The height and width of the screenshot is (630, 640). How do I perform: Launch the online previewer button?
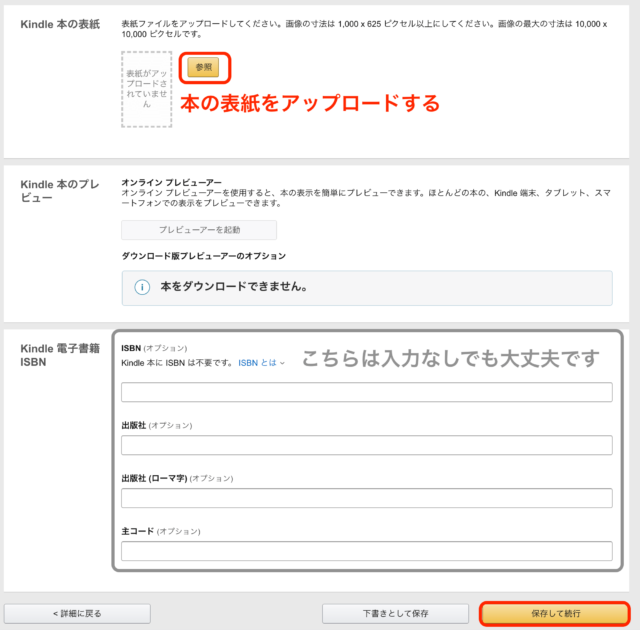199,230
